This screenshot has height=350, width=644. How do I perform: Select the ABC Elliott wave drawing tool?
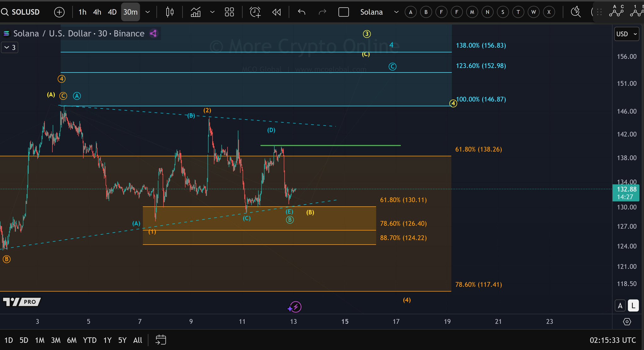[616, 11]
